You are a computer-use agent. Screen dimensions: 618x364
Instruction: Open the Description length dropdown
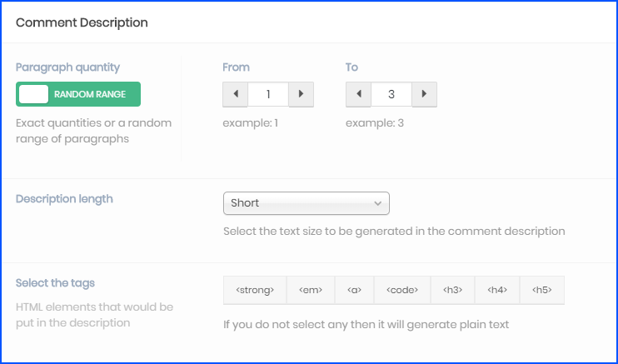click(306, 203)
